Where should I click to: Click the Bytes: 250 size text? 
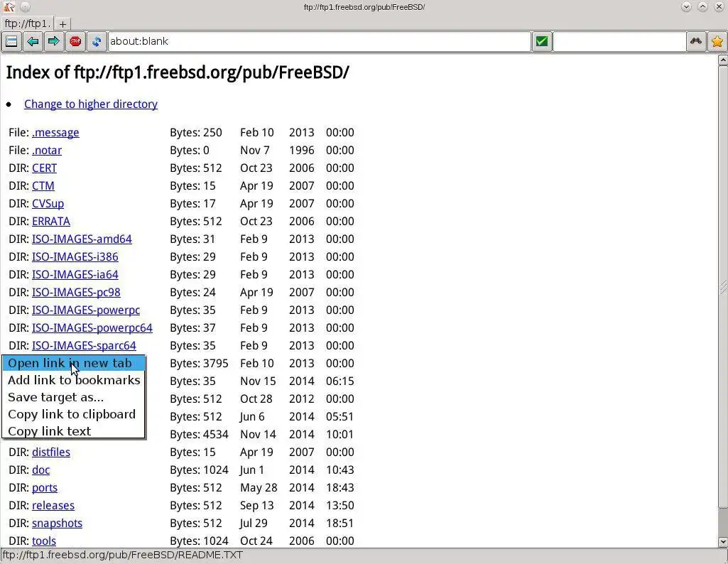(196, 133)
